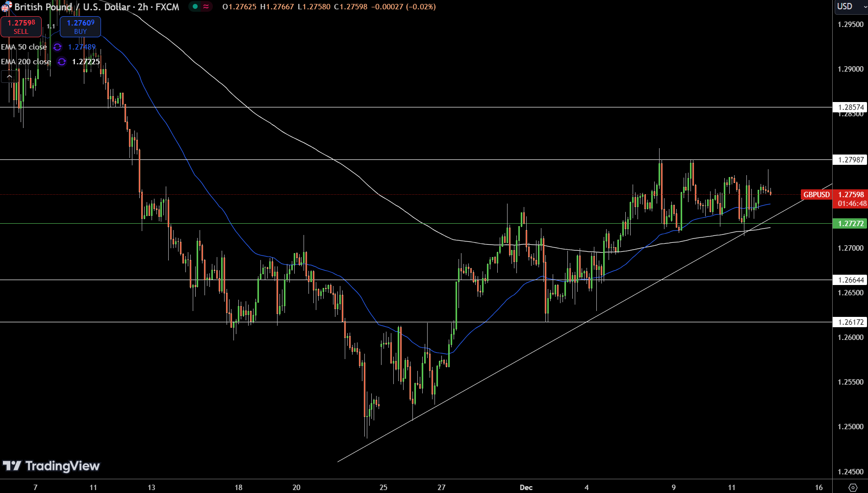868x493 pixels.
Task: Click the 1.26500 price axis tick
Action: pos(850,293)
